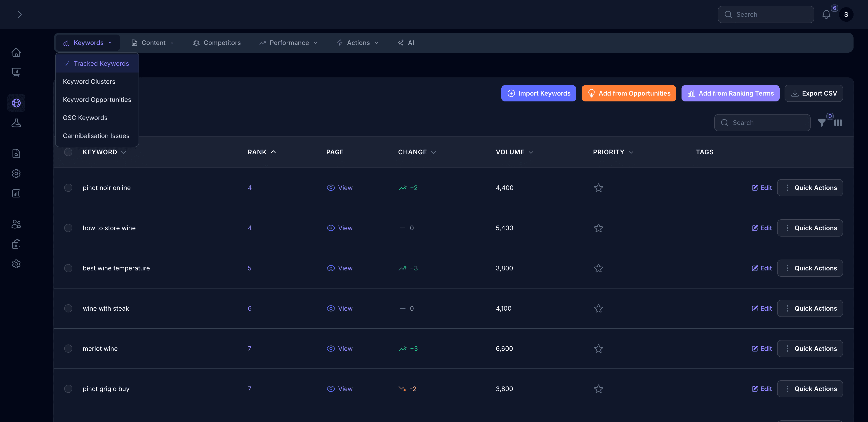The width and height of the screenshot is (868, 422).
Task: Select Tracked Keywords in the menu
Action: (97, 64)
